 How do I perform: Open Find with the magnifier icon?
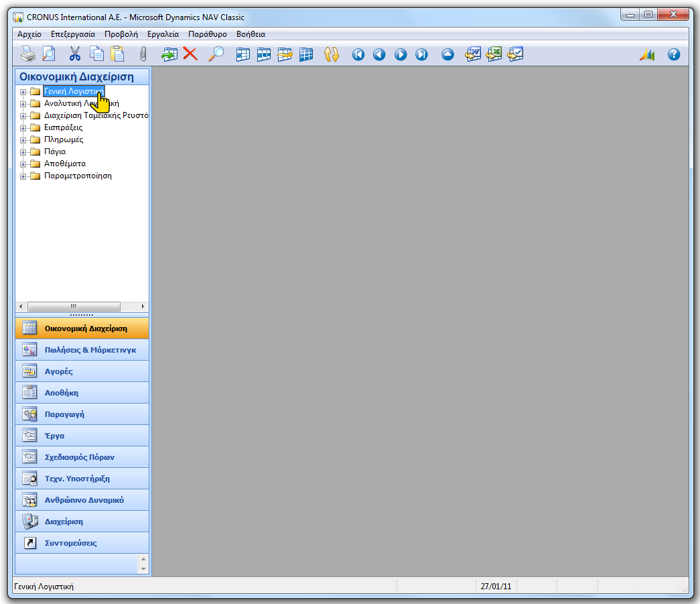point(216,54)
